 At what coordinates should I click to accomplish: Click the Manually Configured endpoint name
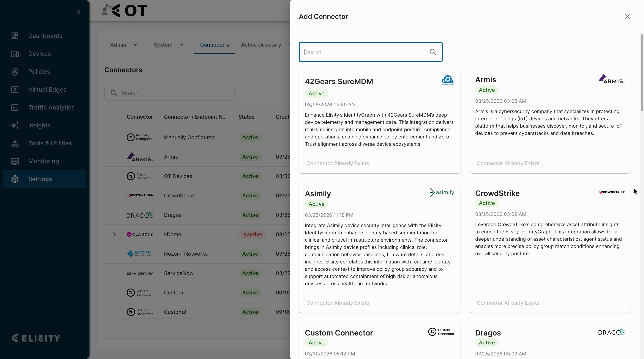click(189, 138)
